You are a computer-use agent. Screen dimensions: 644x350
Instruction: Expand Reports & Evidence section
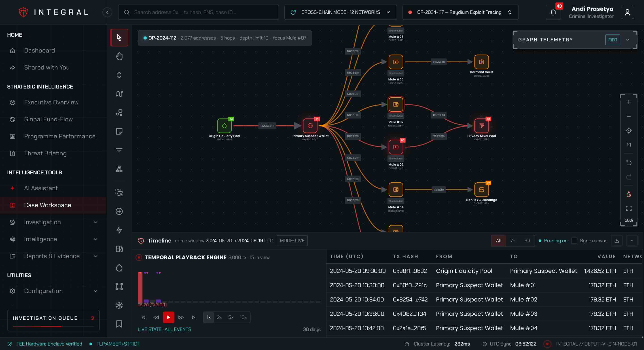pyautogui.click(x=53, y=256)
